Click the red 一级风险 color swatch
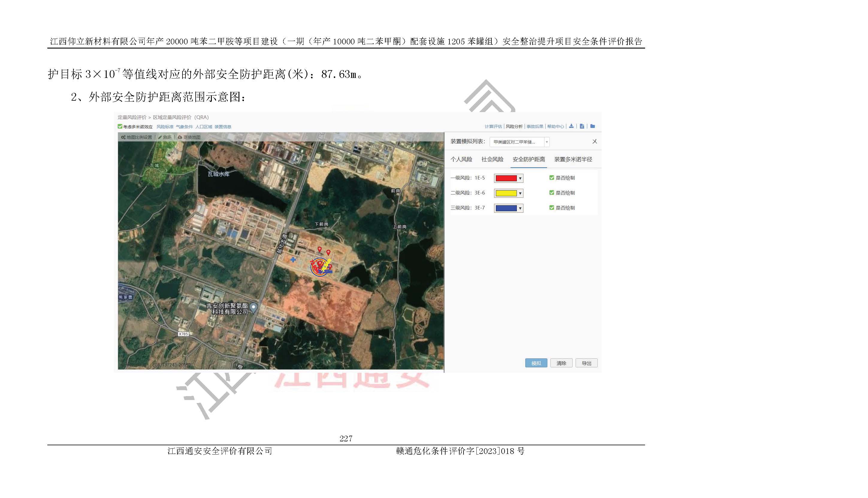The height and width of the screenshot is (498, 868). click(x=506, y=178)
